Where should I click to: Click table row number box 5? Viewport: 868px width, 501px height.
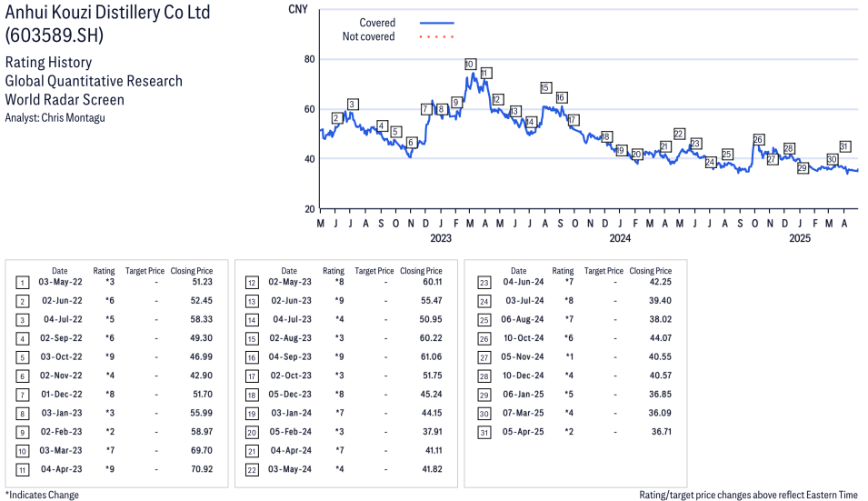click(22, 357)
